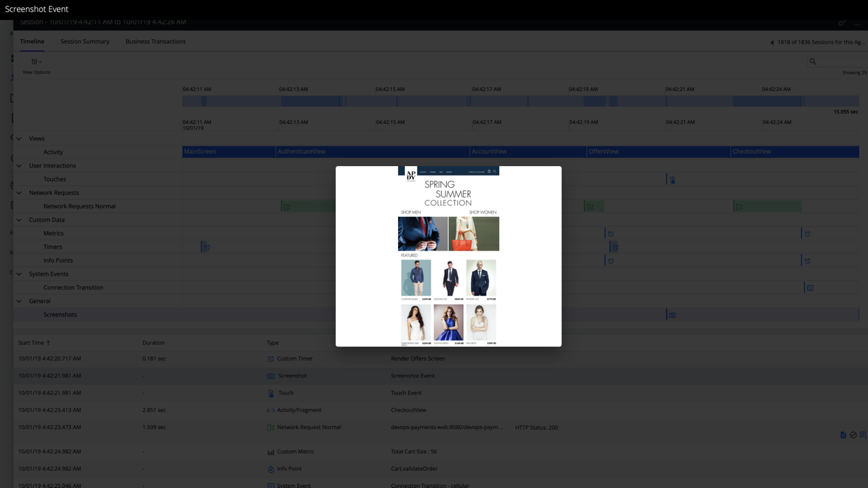
Task: Click the Network Request Normal row icon
Action: [x=271, y=428]
